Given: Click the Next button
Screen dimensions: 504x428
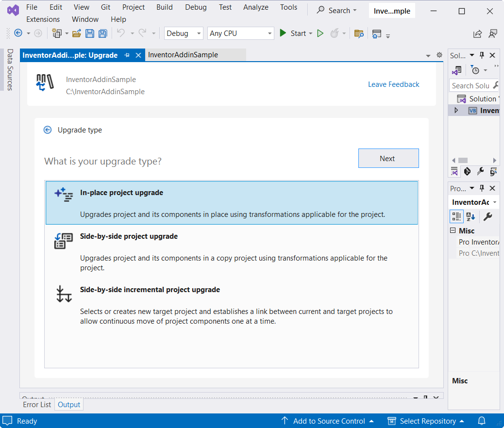Looking at the screenshot, I should [388, 158].
